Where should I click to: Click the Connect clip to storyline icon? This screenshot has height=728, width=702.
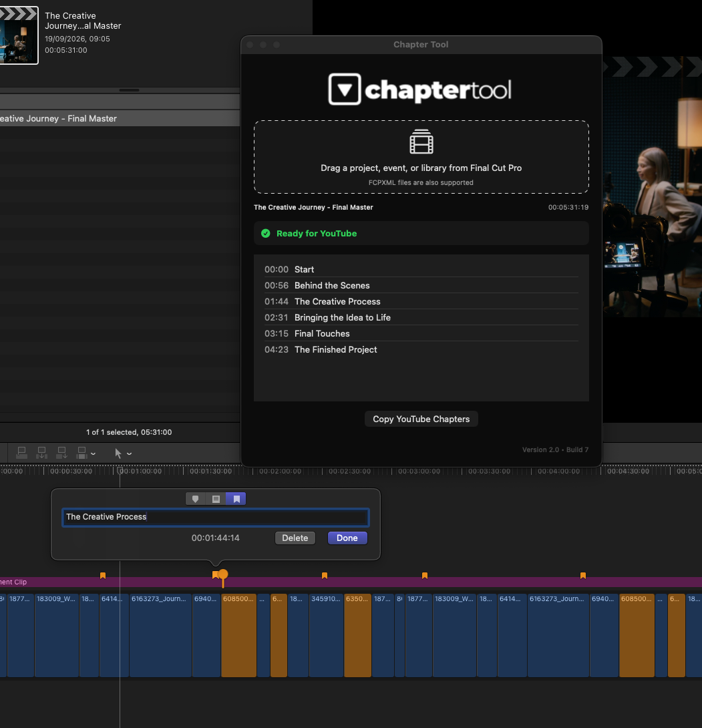(21, 453)
